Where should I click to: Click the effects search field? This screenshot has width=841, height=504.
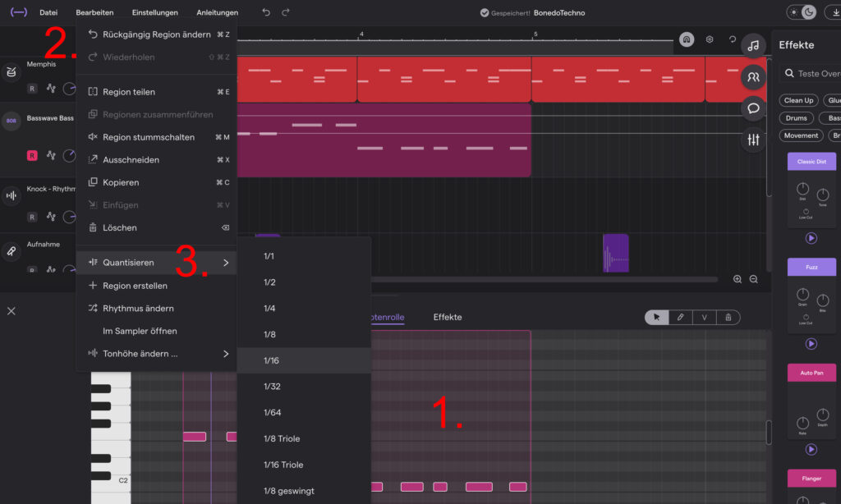[811, 73]
